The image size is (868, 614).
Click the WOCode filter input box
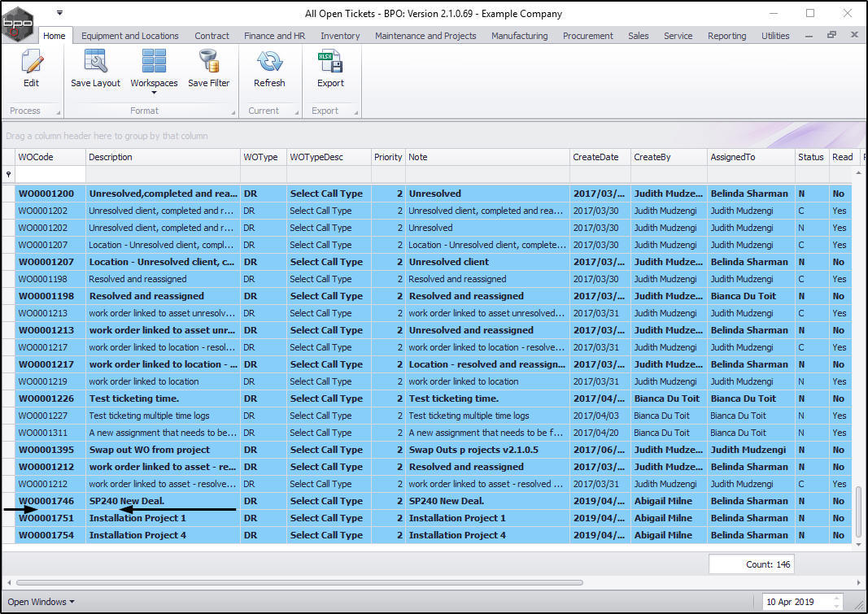(50, 175)
